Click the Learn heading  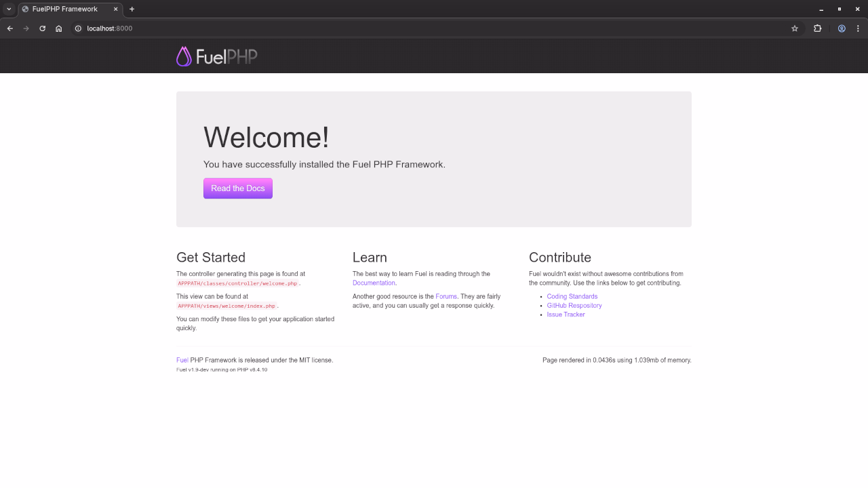370,258
